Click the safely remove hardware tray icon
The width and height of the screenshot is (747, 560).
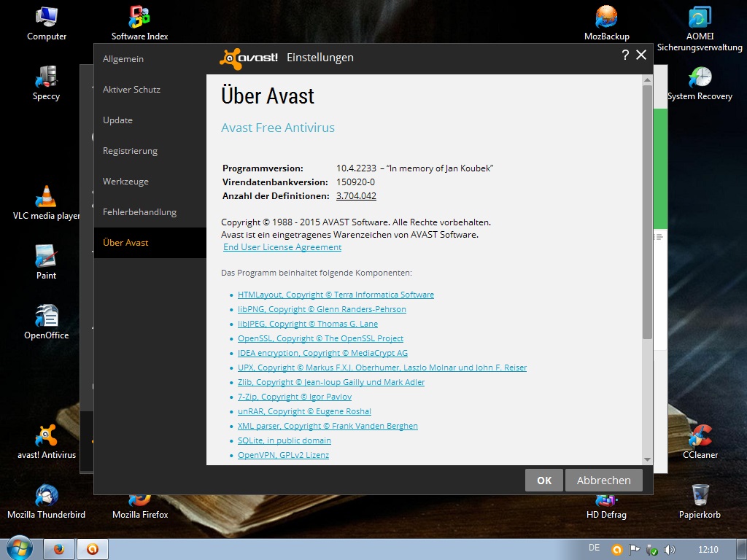point(651,550)
